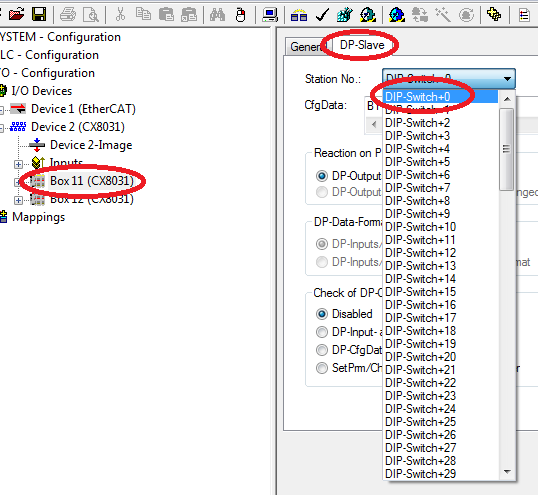Choose DIP-Switch+10 from the dropdown

[x=441, y=227]
